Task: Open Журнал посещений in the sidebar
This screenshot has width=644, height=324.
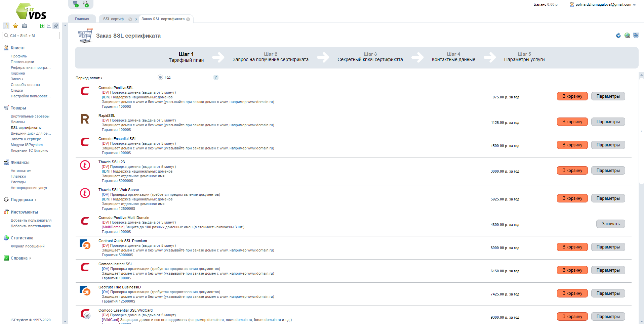Action: pos(28,246)
